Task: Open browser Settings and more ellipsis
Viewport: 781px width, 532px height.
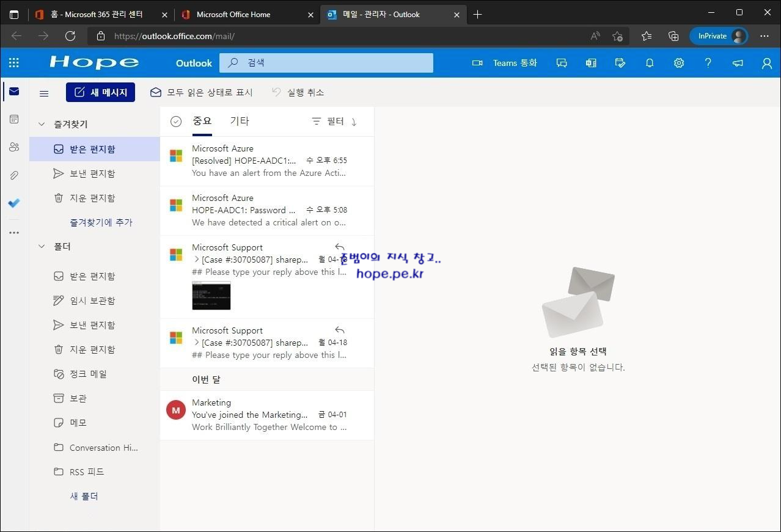Action: click(x=765, y=36)
